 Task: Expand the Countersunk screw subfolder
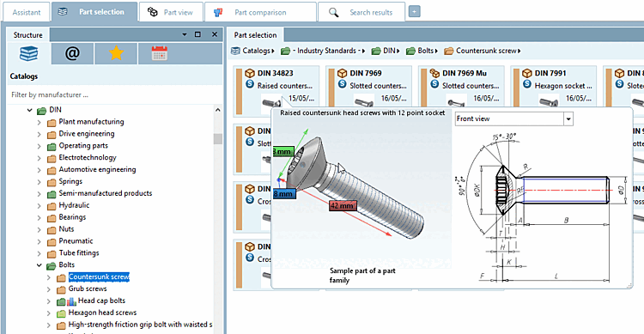click(48, 277)
